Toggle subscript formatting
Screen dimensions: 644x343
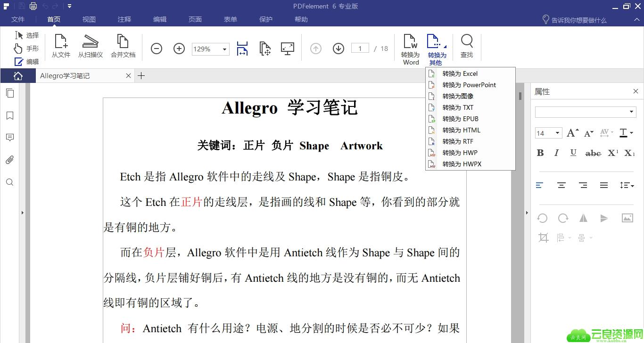[x=630, y=153]
